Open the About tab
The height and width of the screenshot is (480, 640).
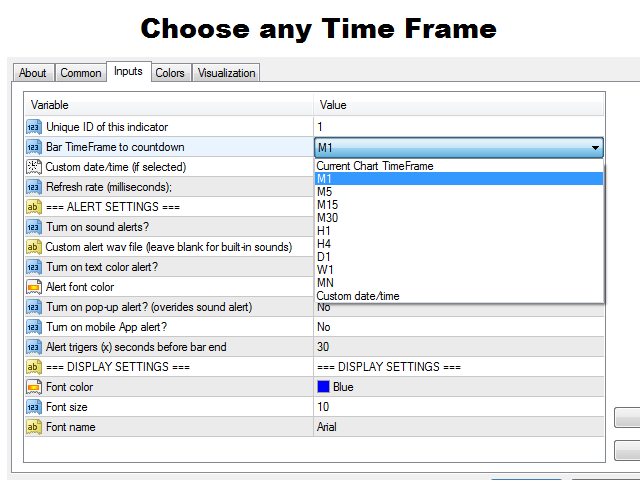pyautogui.click(x=33, y=73)
